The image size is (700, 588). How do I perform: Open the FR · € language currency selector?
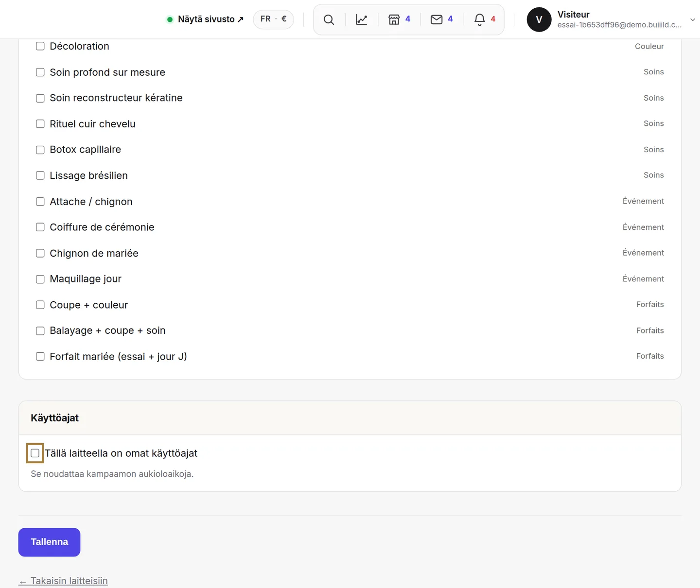tap(273, 19)
